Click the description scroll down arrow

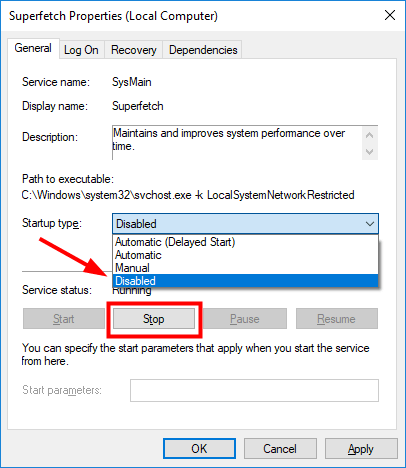(x=369, y=152)
